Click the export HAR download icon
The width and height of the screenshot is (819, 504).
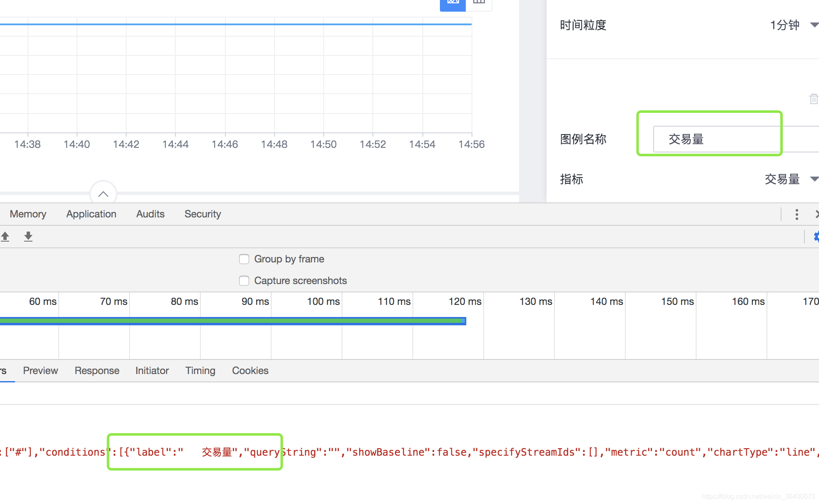pyautogui.click(x=28, y=237)
